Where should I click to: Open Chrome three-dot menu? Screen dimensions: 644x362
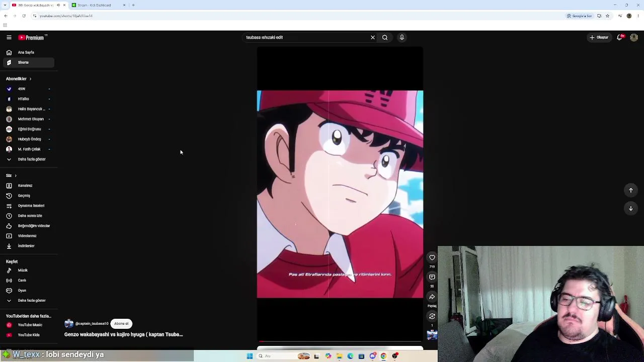pyautogui.click(x=638, y=16)
